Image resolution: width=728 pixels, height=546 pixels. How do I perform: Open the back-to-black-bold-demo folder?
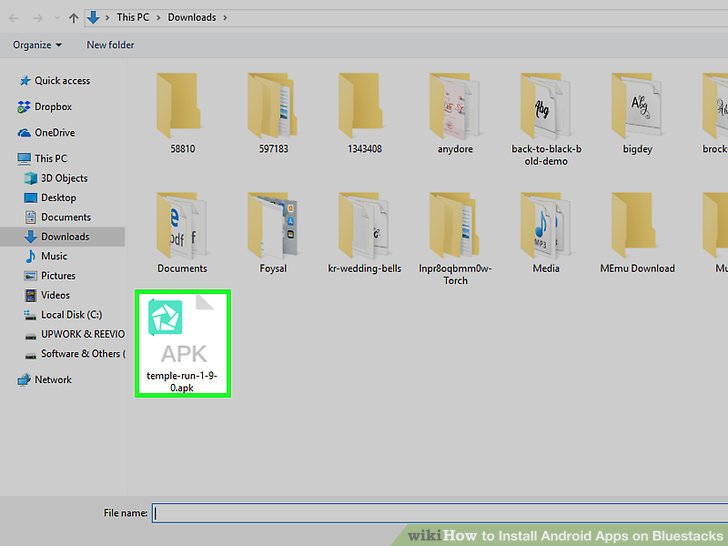pos(545,106)
